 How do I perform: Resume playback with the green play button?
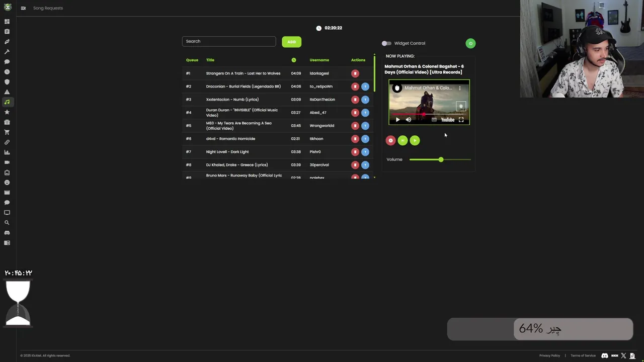[415, 141]
